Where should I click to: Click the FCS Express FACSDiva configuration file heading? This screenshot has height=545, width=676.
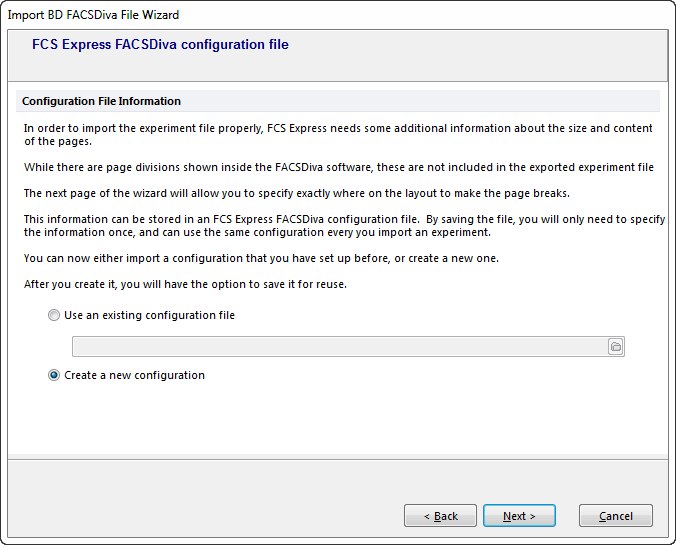pyautogui.click(x=160, y=45)
